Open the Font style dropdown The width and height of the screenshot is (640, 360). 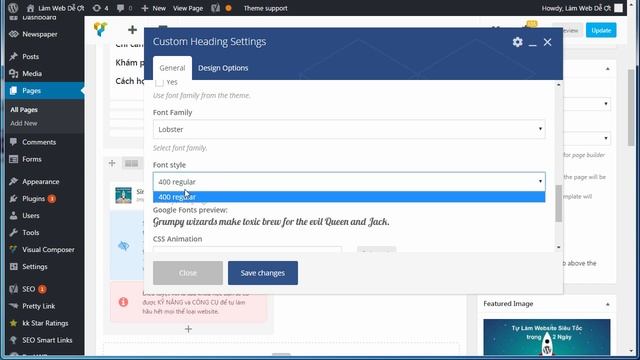pyautogui.click(x=349, y=182)
